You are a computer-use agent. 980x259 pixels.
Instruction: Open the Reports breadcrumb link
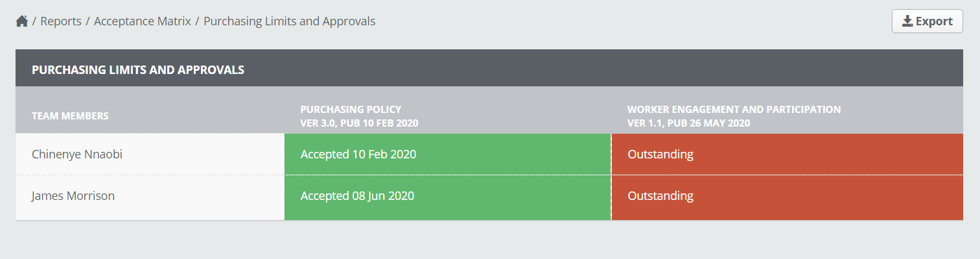click(x=61, y=21)
